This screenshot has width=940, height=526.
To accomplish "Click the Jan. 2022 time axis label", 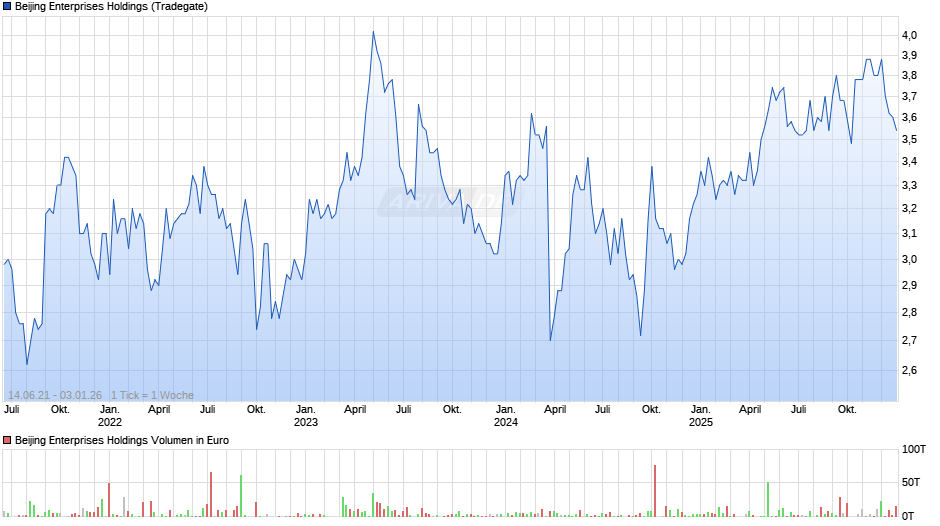I will (x=110, y=416).
